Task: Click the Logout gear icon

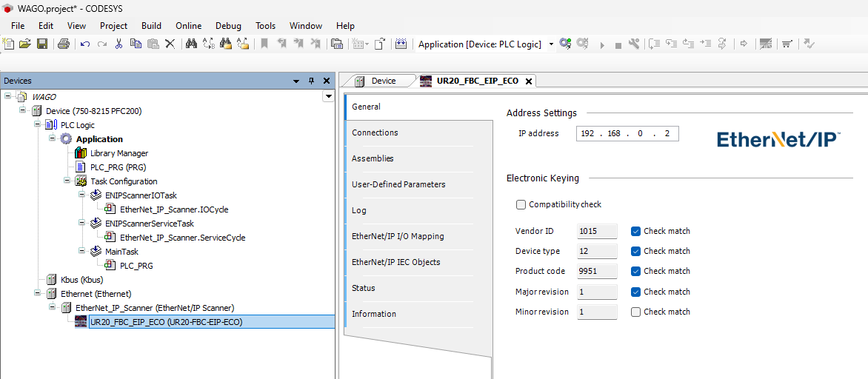Action: click(x=582, y=44)
